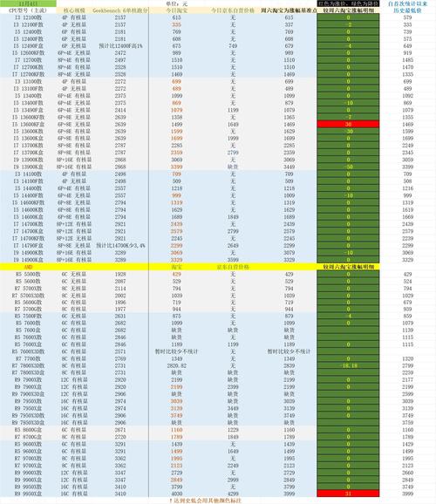The width and height of the screenshot is (436, 504).
Task: Select the green date cell at top-left
Action: [x=28, y=3]
